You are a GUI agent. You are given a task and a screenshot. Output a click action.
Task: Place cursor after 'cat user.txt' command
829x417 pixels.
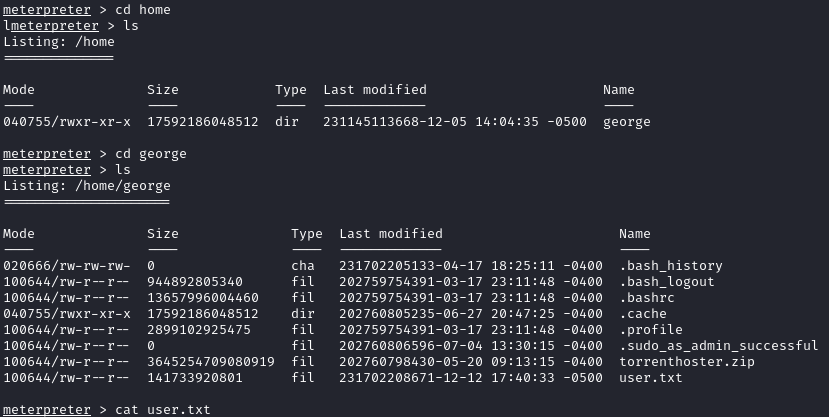pyautogui.click(x=212, y=410)
